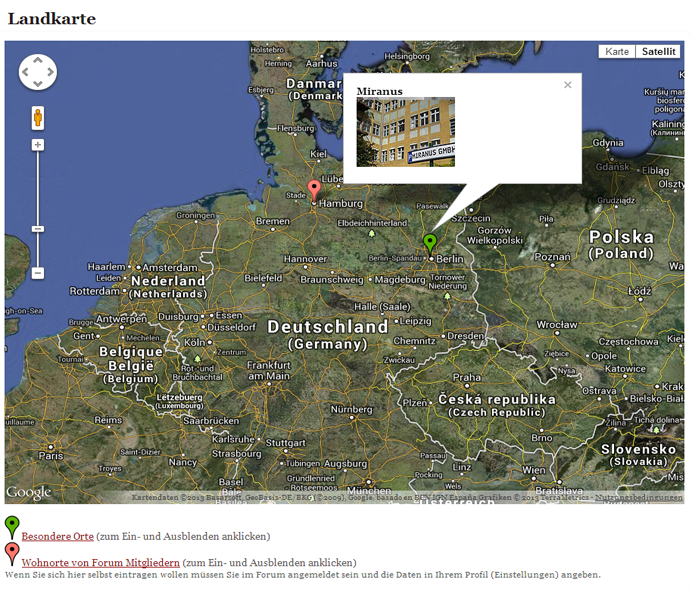Click the Landkarte page heading
The height and width of the screenshot is (589, 692).
(52, 19)
